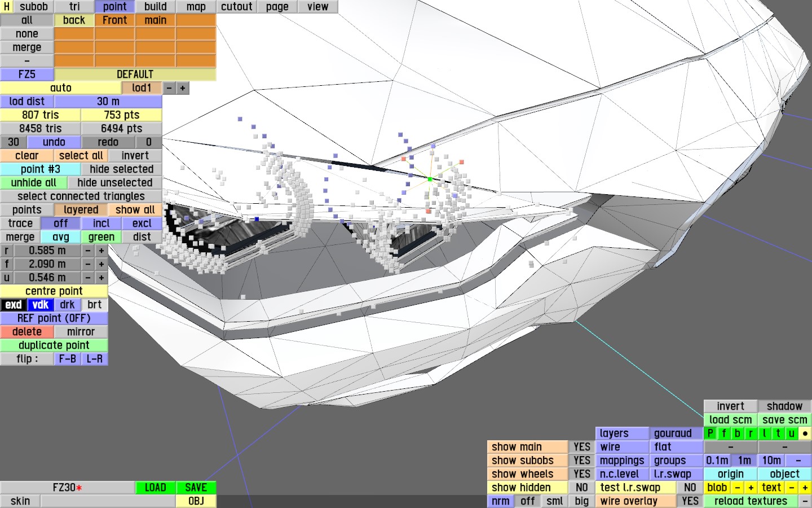Click the auto LOD button
The image size is (812, 508).
(x=61, y=88)
